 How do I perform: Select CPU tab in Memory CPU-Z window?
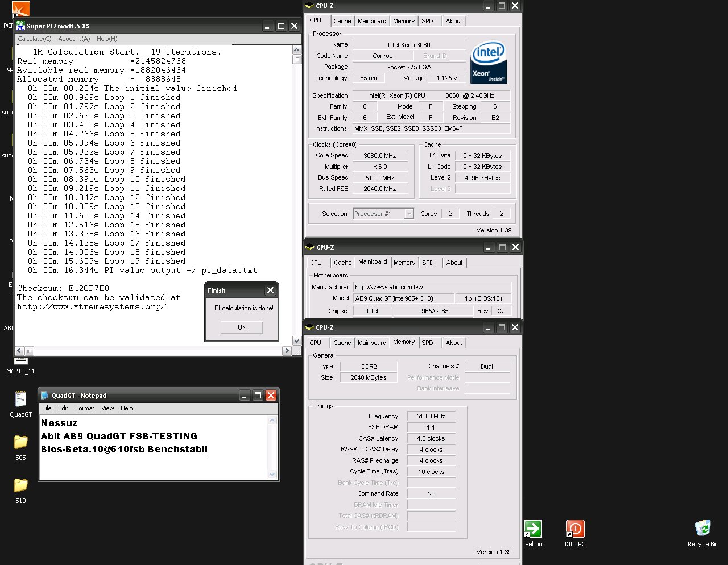(316, 343)
